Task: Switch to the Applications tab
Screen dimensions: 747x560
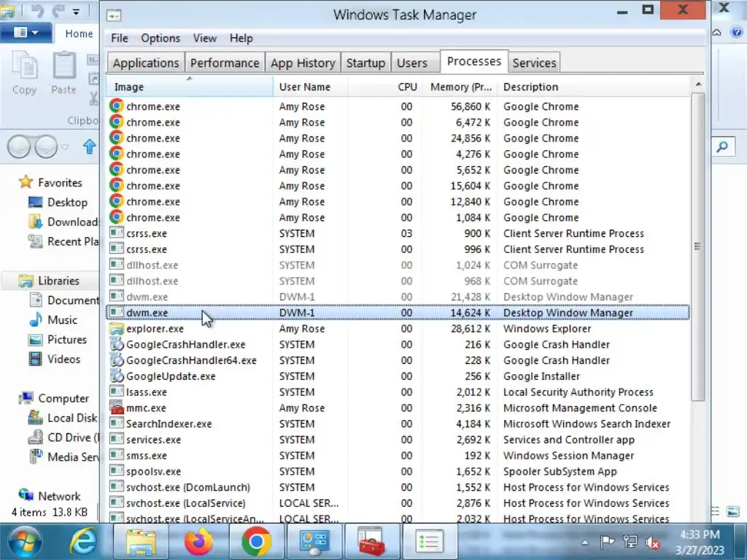Action: (146, 63)
